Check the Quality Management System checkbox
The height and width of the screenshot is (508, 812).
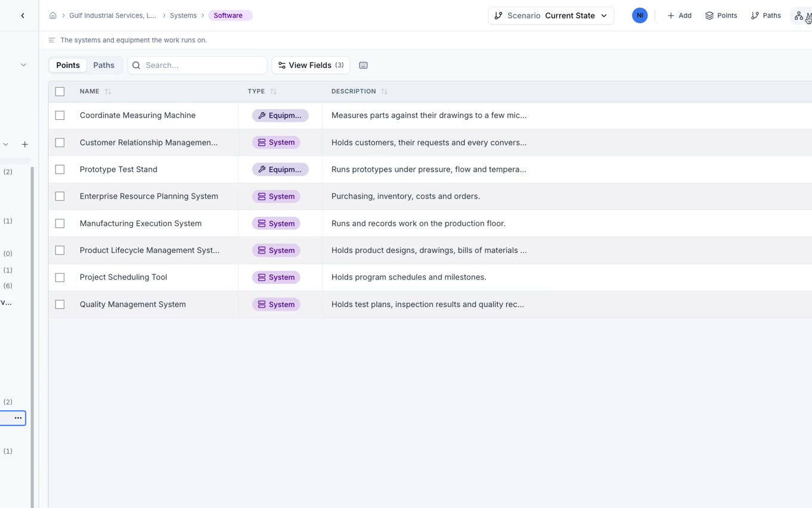[60, 304]
